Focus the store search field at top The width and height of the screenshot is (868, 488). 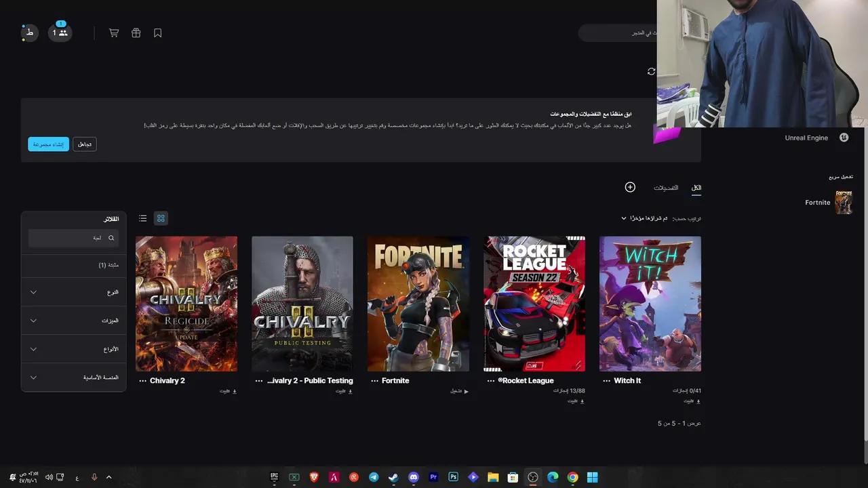[x=617, y=33]
